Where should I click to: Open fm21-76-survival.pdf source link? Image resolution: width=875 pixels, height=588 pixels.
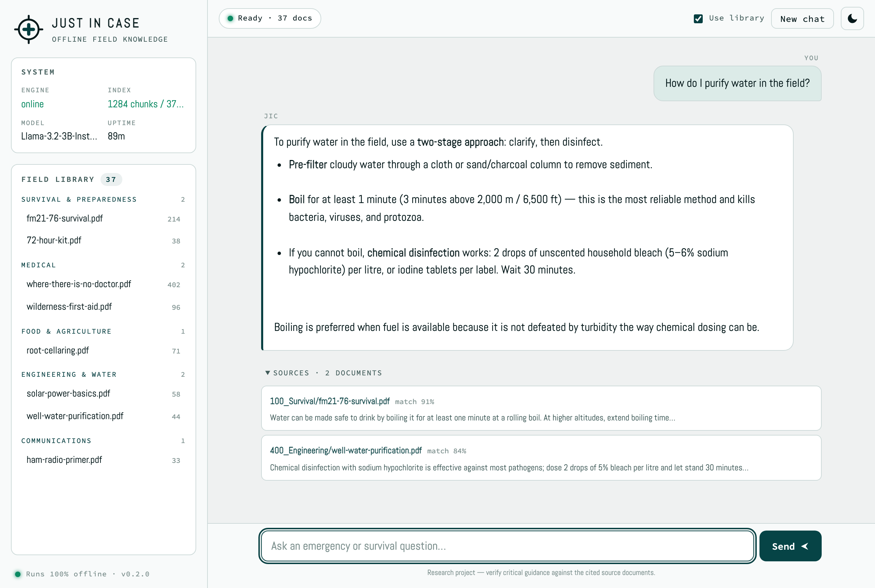(329, 401)
